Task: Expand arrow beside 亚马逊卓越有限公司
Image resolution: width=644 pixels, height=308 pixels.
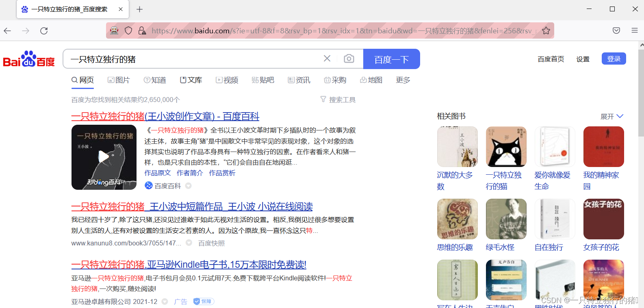Action: 165,301
